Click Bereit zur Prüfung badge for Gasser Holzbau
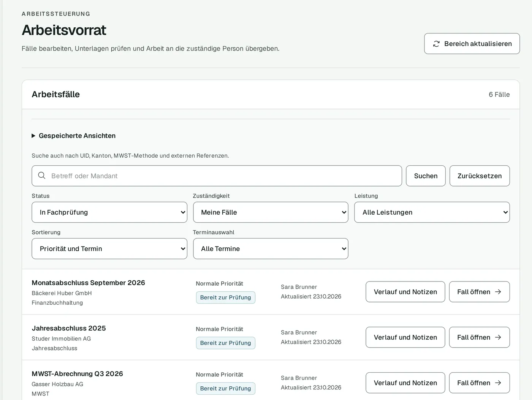The height and width of the screenshot is (400, 532). (226, 389)
